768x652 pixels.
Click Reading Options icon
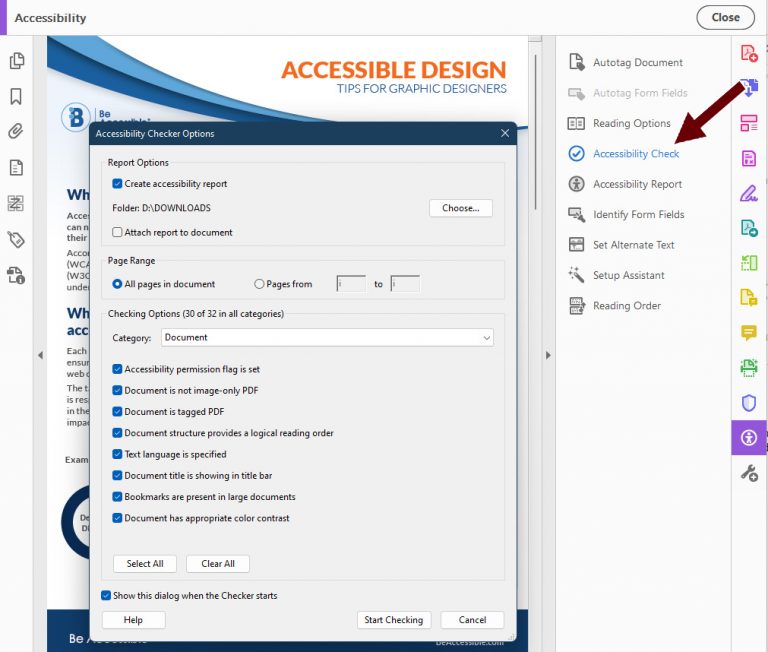(576, 123)
